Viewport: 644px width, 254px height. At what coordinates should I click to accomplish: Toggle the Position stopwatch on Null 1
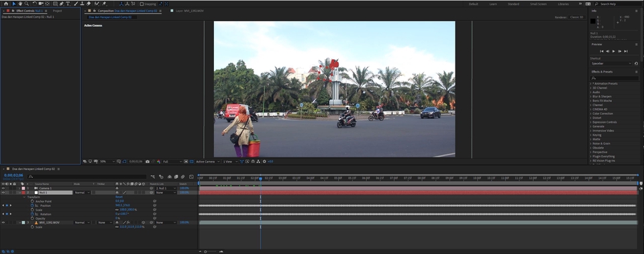32,206
